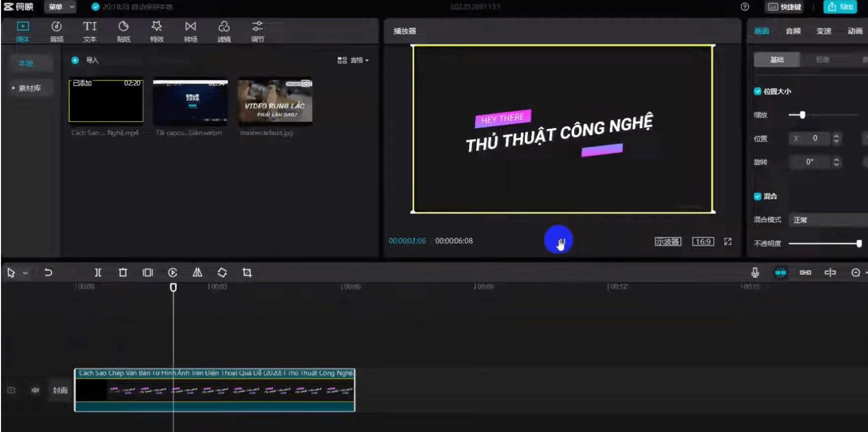Click the Import (导入) button

click(x=85, y=60)
